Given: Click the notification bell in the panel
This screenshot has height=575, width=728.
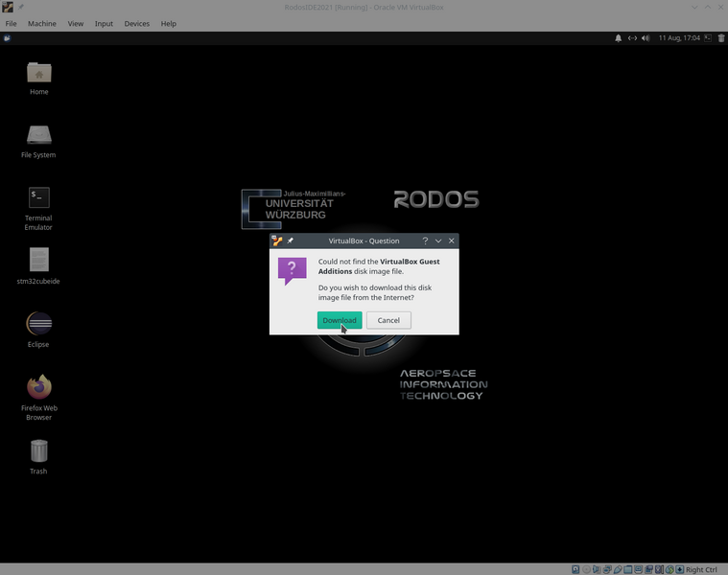Looking at the screenshot, I should [618, 38].
